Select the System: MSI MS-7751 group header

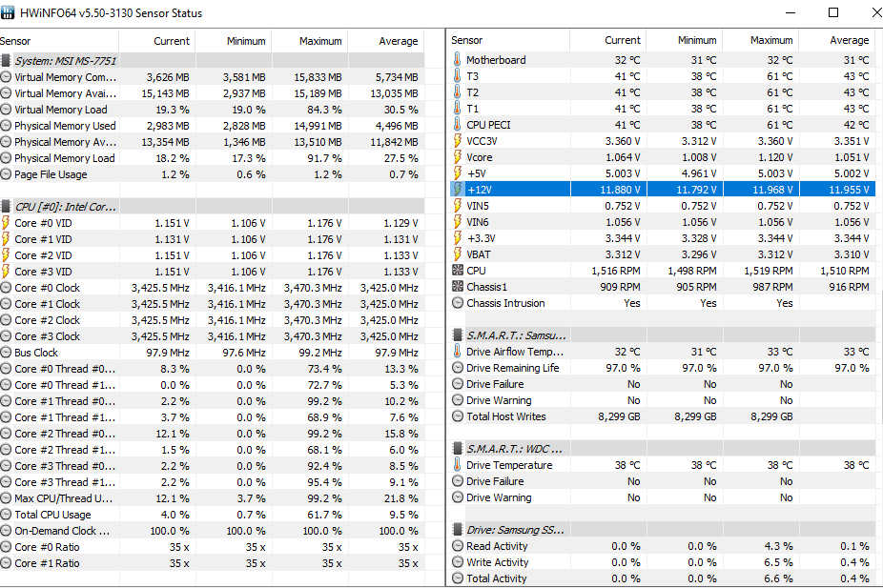click(x=65, y=61)
